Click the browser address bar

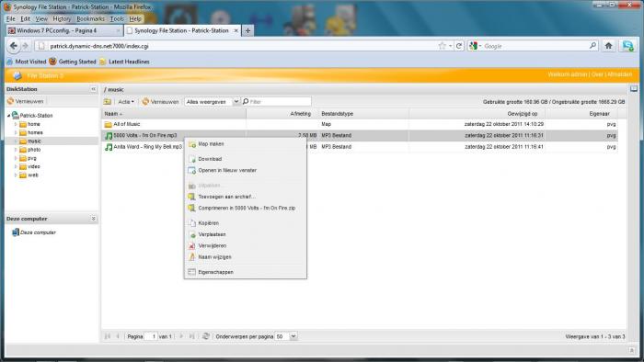pos(242,46)
